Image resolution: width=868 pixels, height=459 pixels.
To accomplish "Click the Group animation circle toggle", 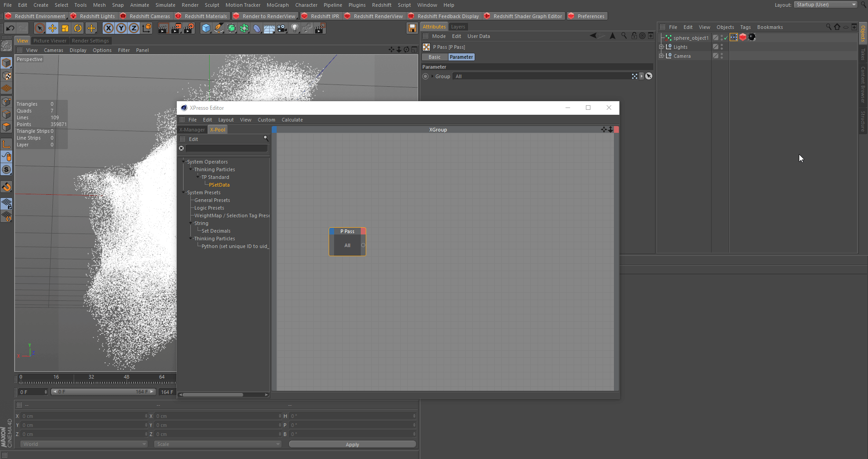I will pos(425,76).
